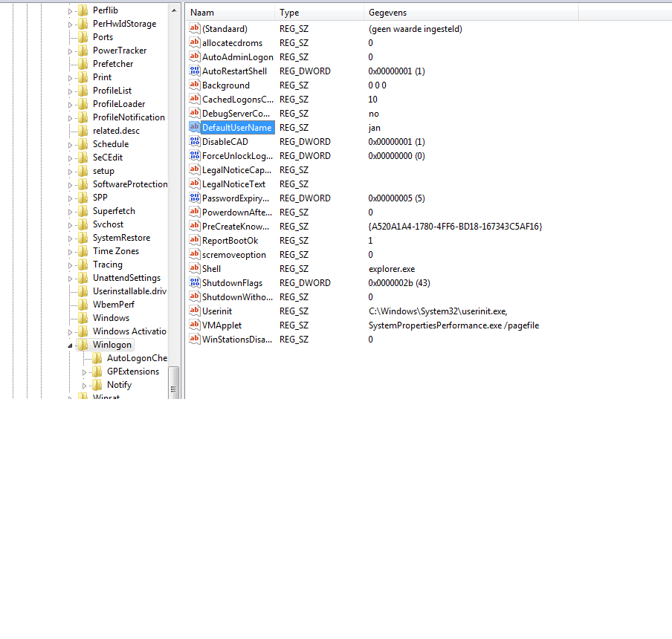Click the GUID data of PreCreateKnow...
672x639 pixels.
(455, 227)
